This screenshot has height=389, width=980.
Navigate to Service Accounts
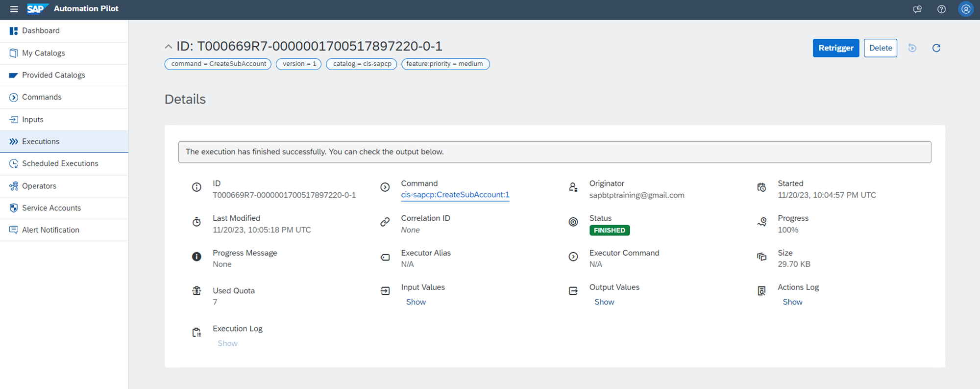(51, 208)
